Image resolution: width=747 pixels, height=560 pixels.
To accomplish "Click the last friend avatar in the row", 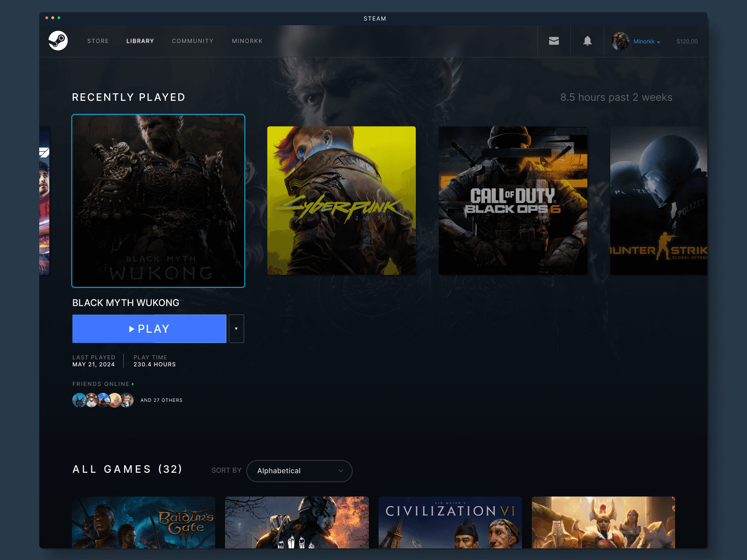I will point(127,400).
